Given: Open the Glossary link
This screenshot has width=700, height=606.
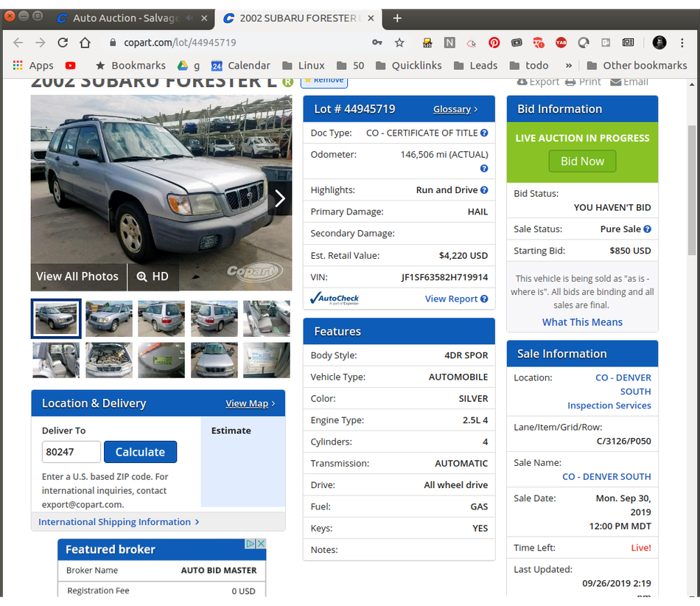Looking at the screenshot, I should click(455, 109).
